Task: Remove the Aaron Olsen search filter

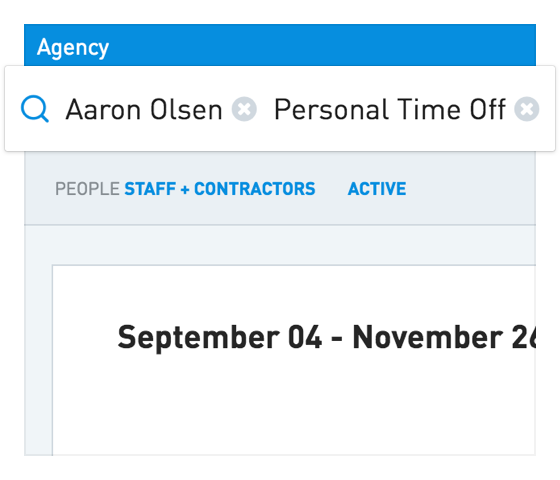Action: point(244,109)
